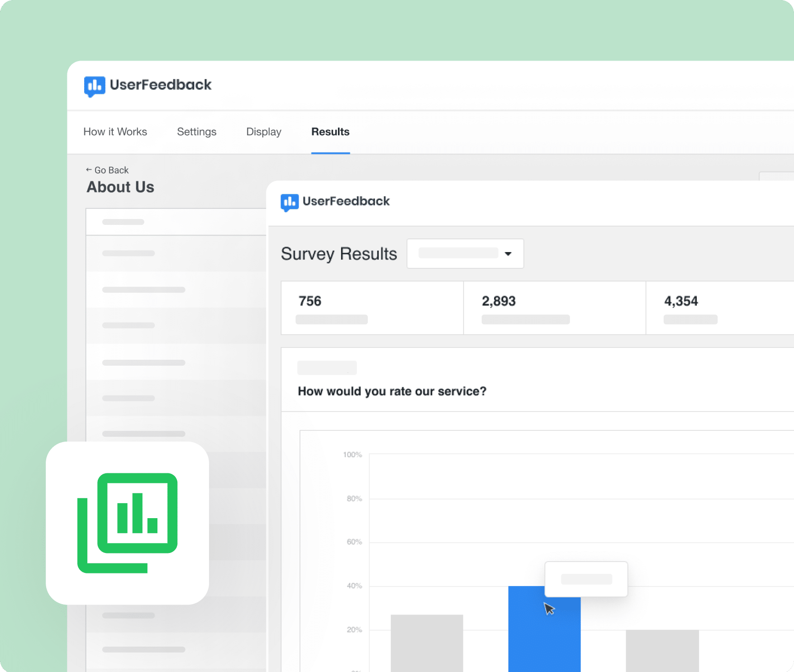Image resolution: width=794 pixels, height=672 pixels.
Task: Click the UserFeedback logo in Survey Results panel
Action: coord(335,202)
